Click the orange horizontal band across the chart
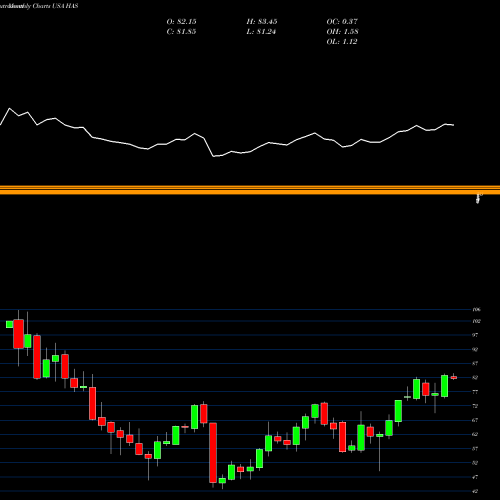This screenshot has height=500, width=500. pyautogui.click(x=250, y=190)
